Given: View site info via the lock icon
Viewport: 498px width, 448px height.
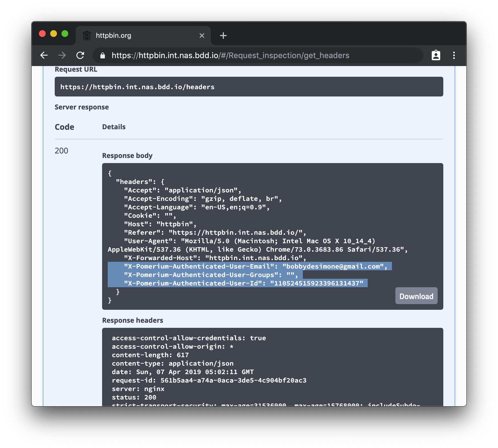Looking at the screenshot, I should [x=103, y=56].
